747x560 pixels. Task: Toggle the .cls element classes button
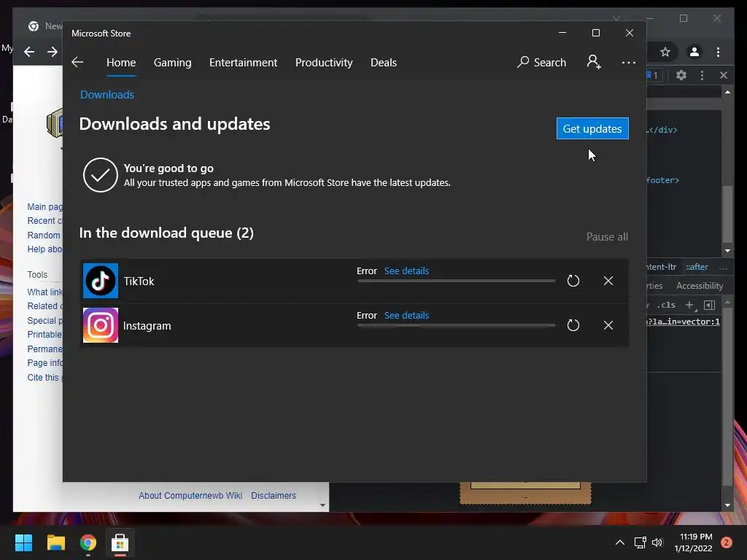pos(666,305)
